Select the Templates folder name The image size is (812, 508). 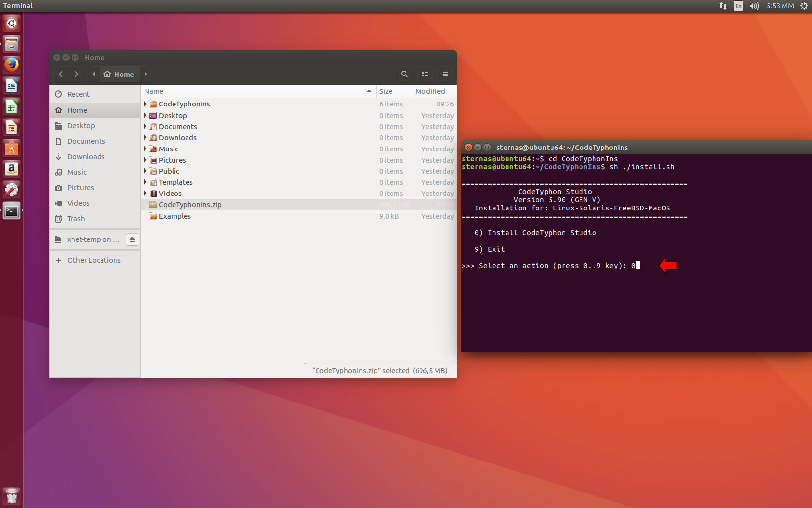tap(176, 182)
